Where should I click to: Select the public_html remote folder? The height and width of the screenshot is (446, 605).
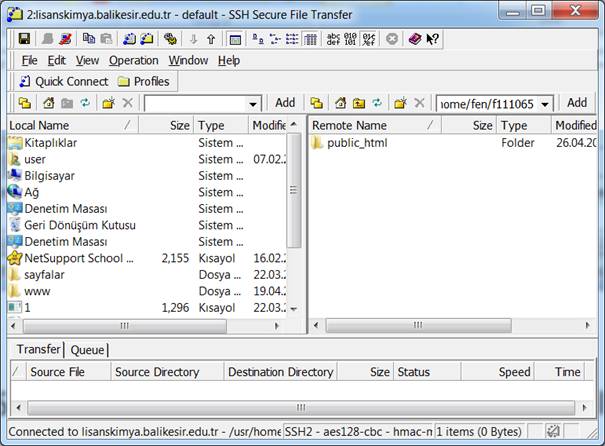(356, 143)
